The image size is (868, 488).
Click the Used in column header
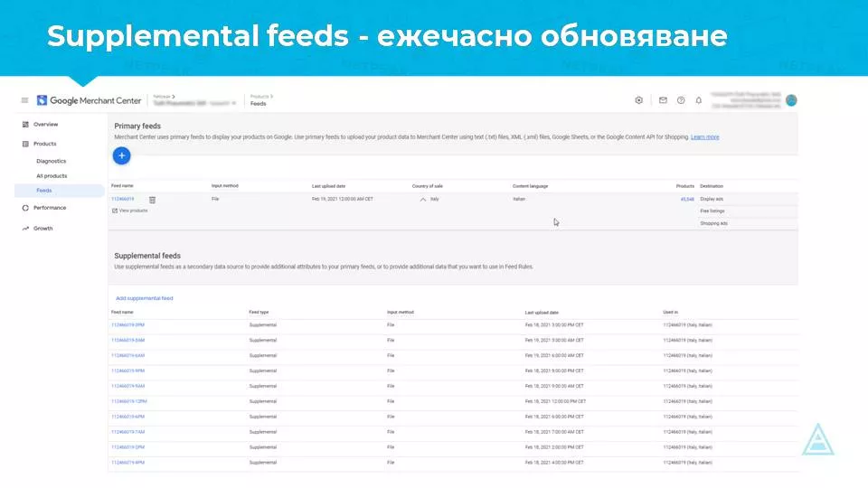670,313
